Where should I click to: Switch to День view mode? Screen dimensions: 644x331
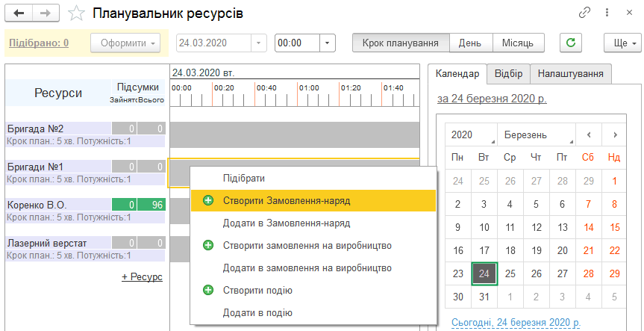pos(471,43)
